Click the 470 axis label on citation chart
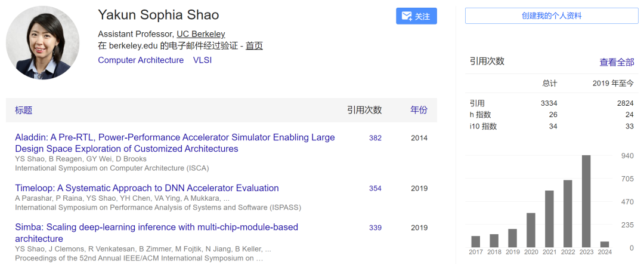 [x=627, y=201]
